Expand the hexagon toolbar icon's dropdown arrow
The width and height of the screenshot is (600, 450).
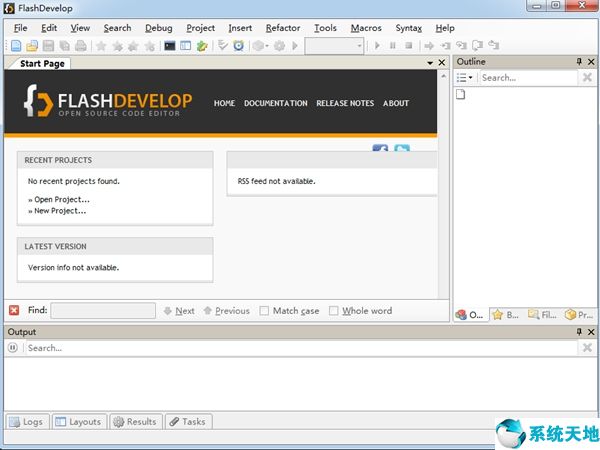(x=267, y=46)
